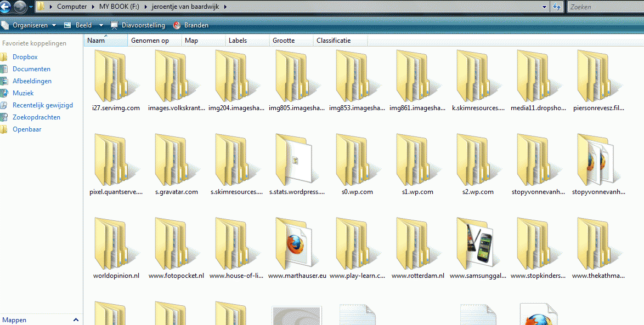Open the recent pages dropdown beside Forward
The width and height of the screenshot is (644, 325).
click(31, 7)
